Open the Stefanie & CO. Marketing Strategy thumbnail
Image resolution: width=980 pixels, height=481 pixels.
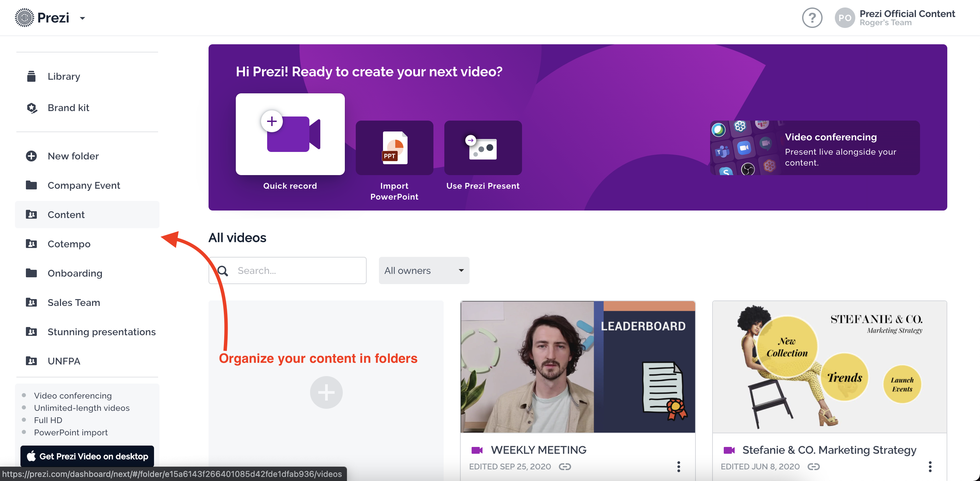829,367
